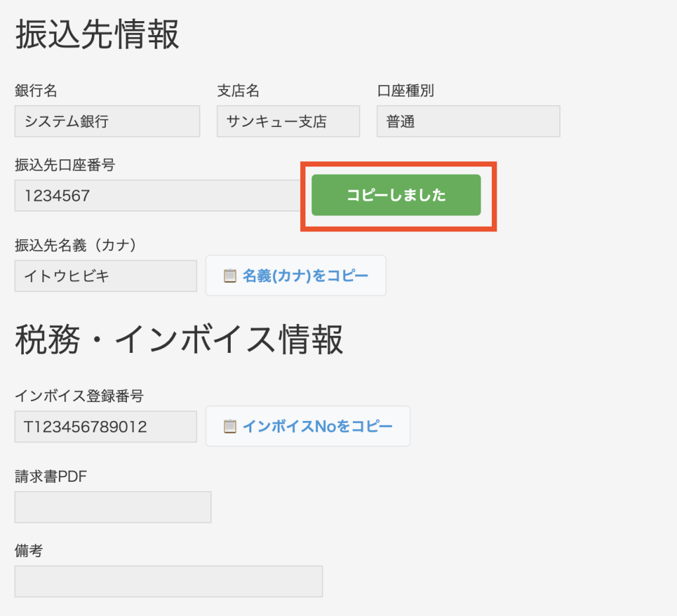Click the empty 備考 remarks field
The width and height of the screenshot is (677, 616).
[169, 581]
